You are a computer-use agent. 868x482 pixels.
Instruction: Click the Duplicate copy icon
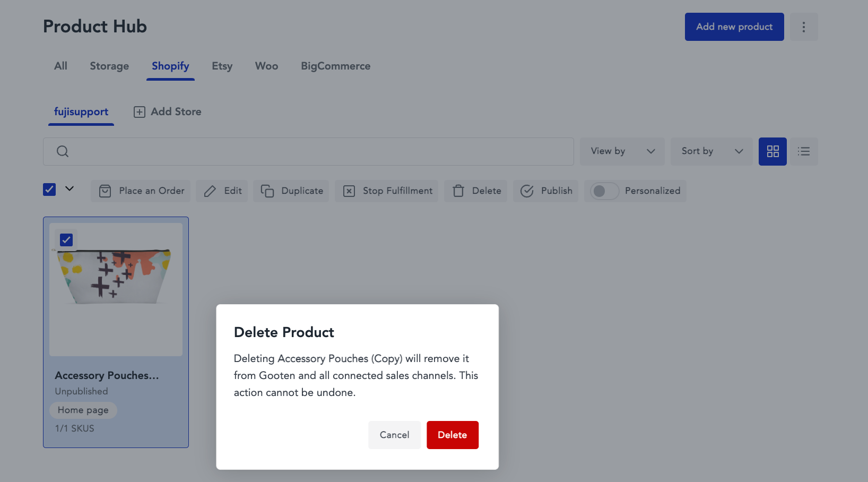267,191
